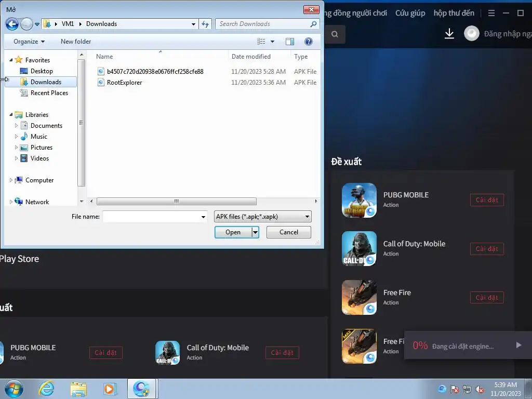Click the navigation pane vertical scrollbar
Screen dimensions: 532x399
[81, 123]
